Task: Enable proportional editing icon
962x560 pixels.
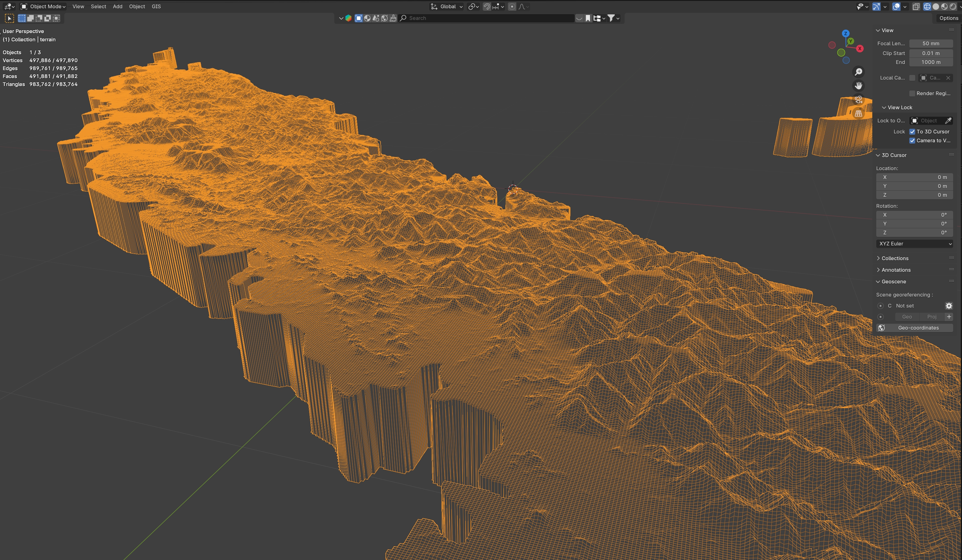Action: (512, 6)
